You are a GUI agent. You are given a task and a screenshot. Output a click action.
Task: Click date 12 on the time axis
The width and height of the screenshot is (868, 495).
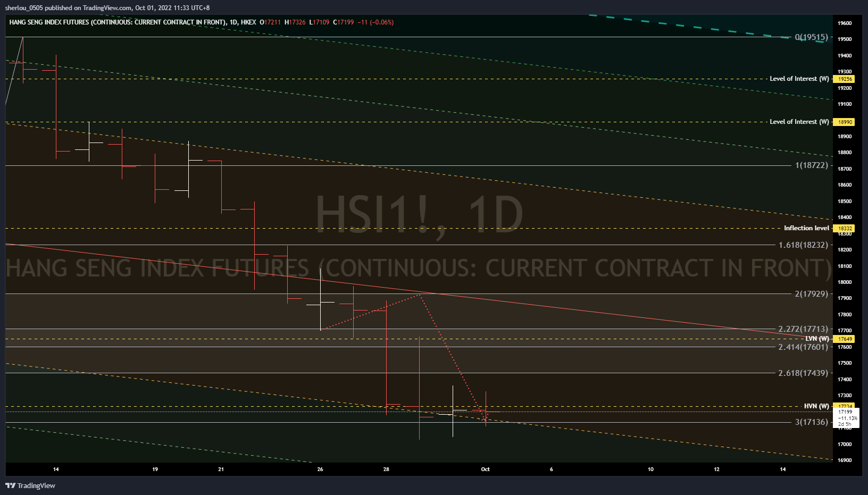(716, 469)
